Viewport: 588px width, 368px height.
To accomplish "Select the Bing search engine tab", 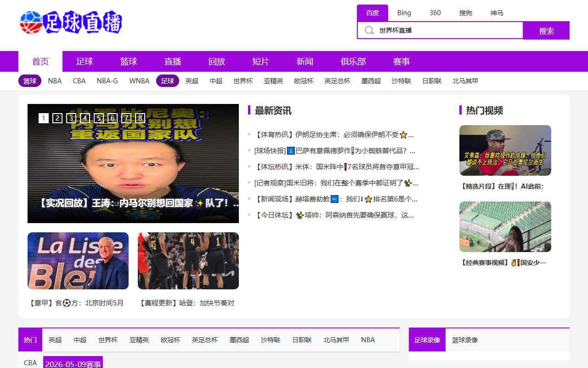I will (x=404, y=13).
